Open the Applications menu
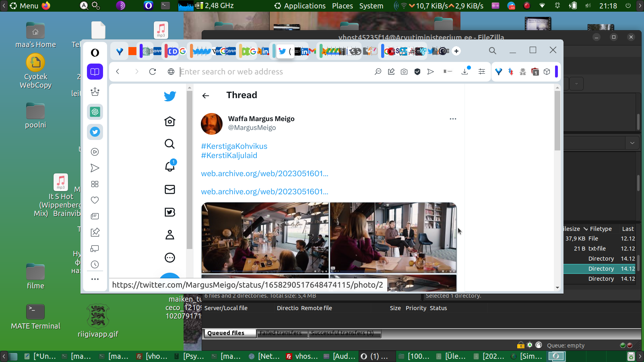This screenshot has width=644, height=362. pyautogui.click(x=300, y=6)
